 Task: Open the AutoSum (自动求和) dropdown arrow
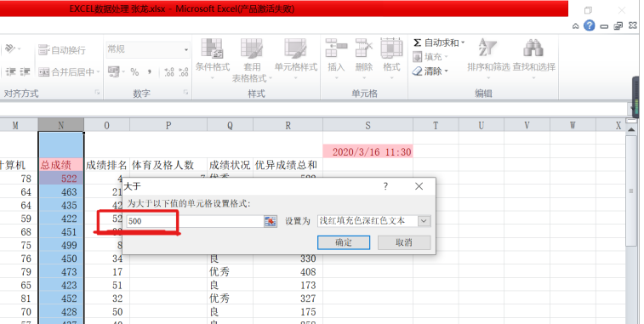pos(463,43)
